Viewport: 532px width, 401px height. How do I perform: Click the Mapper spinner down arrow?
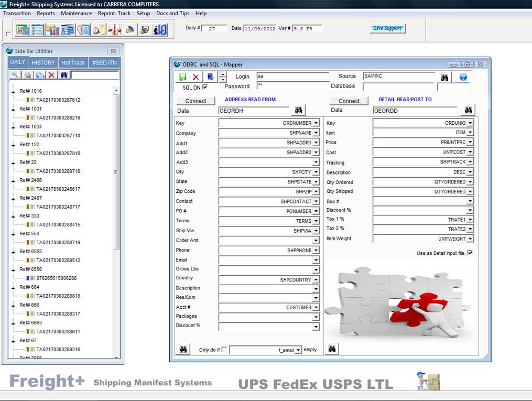coord(223,80)
